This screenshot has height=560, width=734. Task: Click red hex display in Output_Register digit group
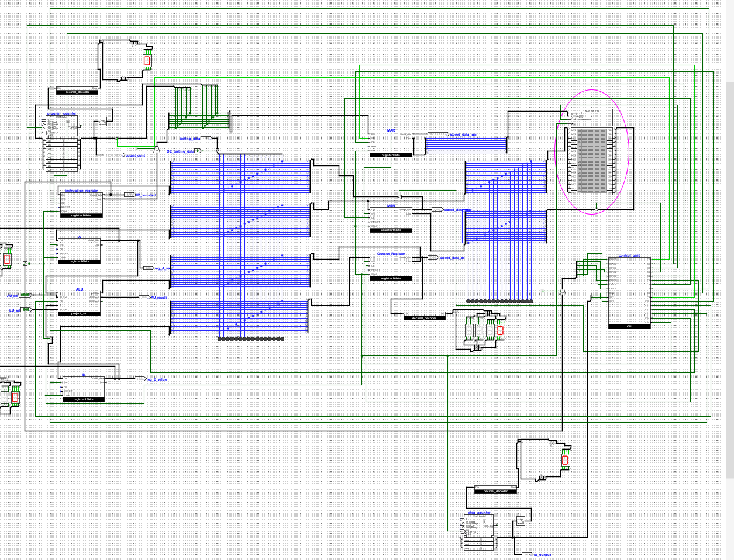pyautogui.click(x=500, y=330)
